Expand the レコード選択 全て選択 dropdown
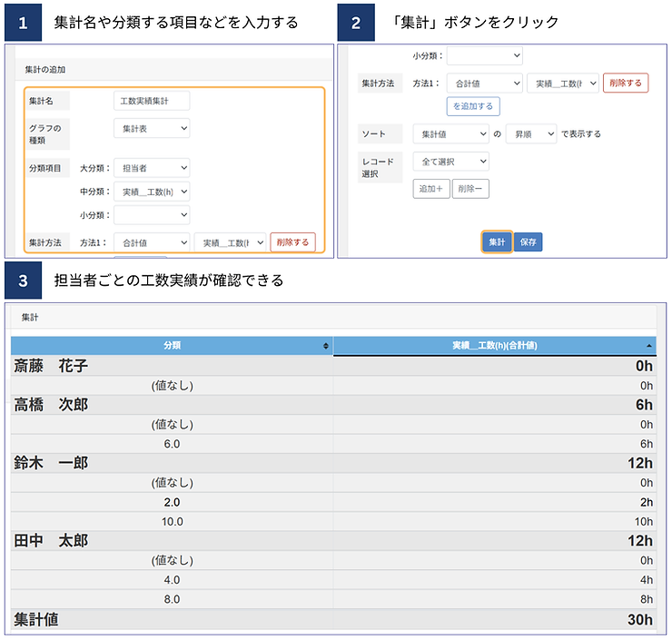The width and height of the screenshot is (672, 640). [x=450, y=162]
